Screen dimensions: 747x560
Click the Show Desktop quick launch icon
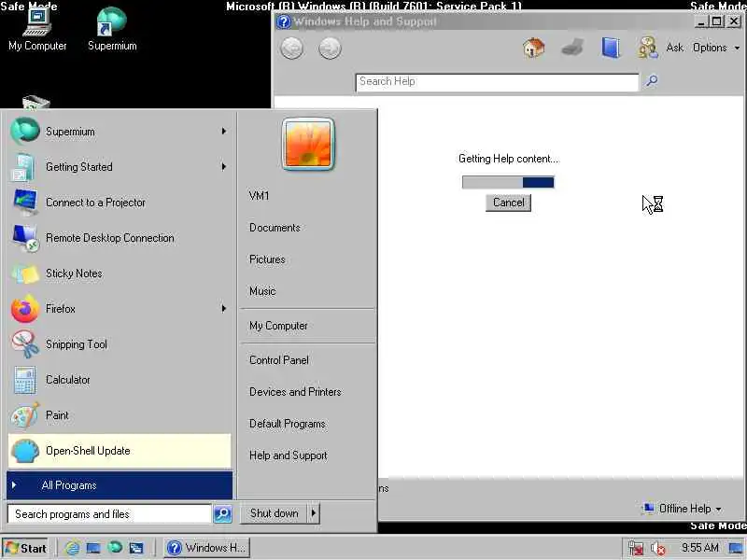(93, 548)
